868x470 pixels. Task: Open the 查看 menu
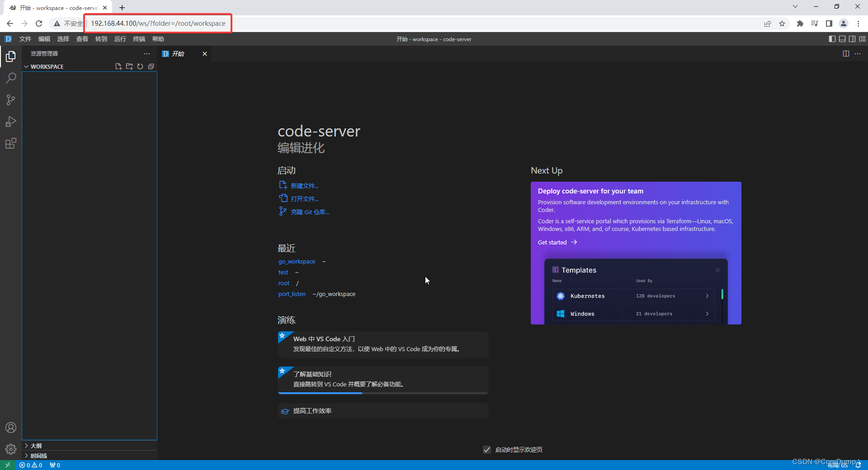point(82,39)
